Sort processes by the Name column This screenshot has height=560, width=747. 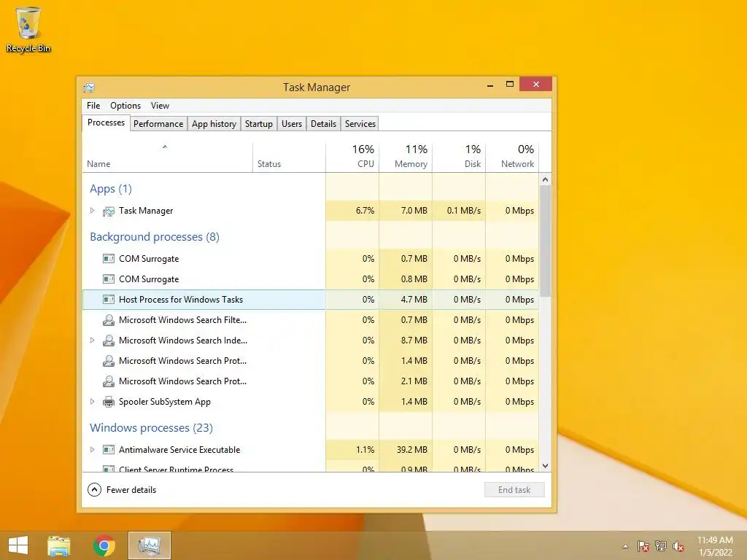[x=167, y=157]
